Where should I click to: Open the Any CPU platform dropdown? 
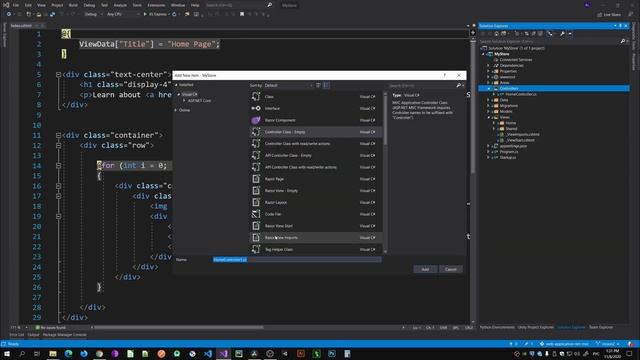pyautogui.click(x=122, y=14)
